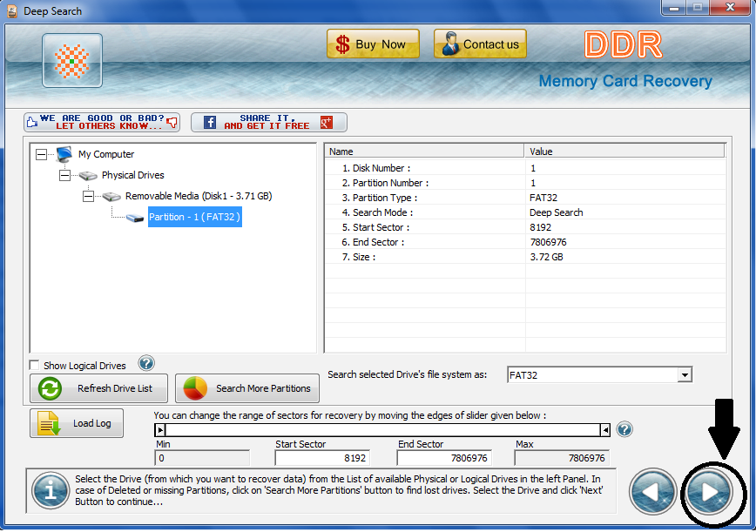756x532 pixels.
Task: Open the file system FAT32 dropdown
Action: tap(685, 375)
